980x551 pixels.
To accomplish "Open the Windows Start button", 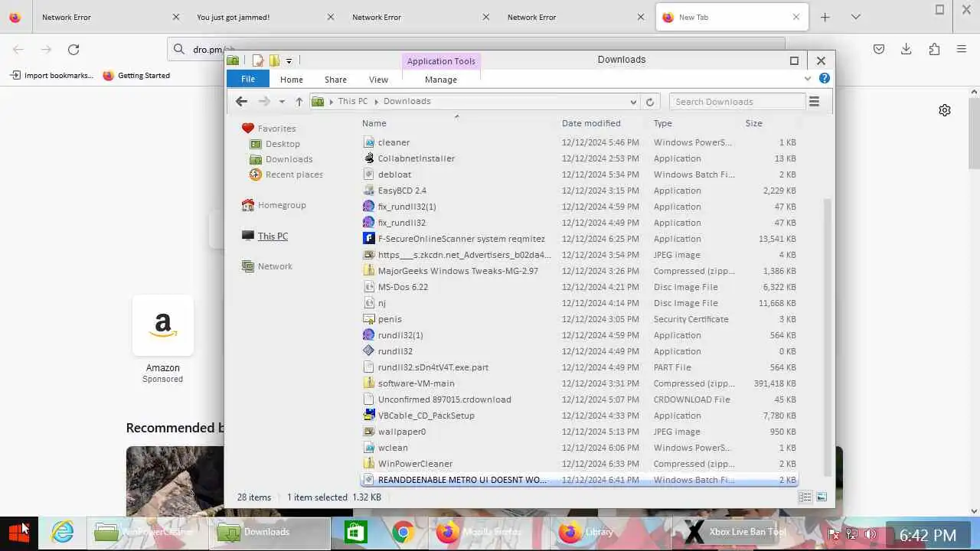I will (x=19, y=532).
